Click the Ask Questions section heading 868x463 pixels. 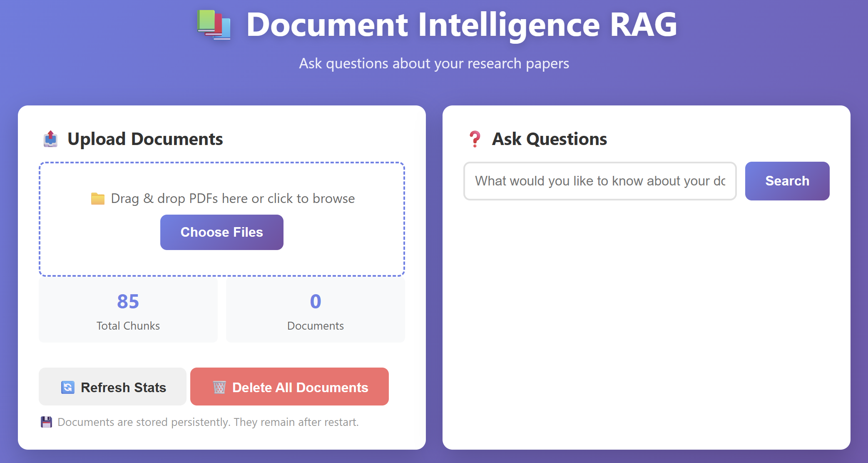tap(549, 139)
